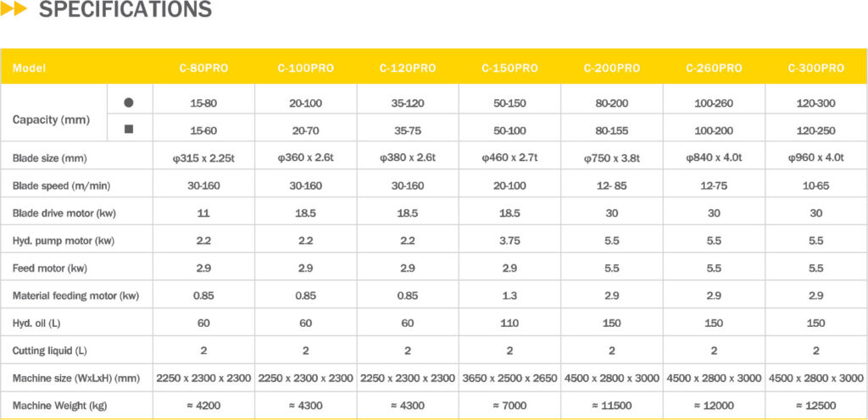
Task: Click the Machine Weight (kg) row label
Action: [58, 406]
